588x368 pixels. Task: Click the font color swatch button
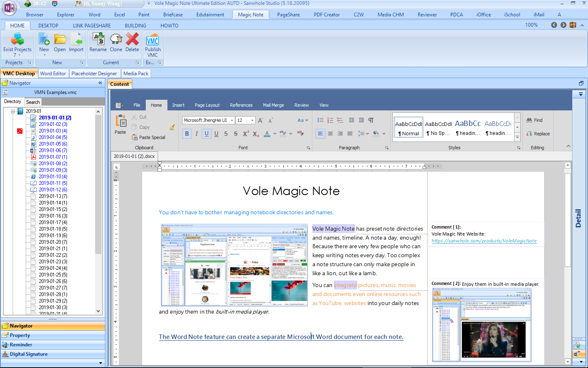click(267, 134)
